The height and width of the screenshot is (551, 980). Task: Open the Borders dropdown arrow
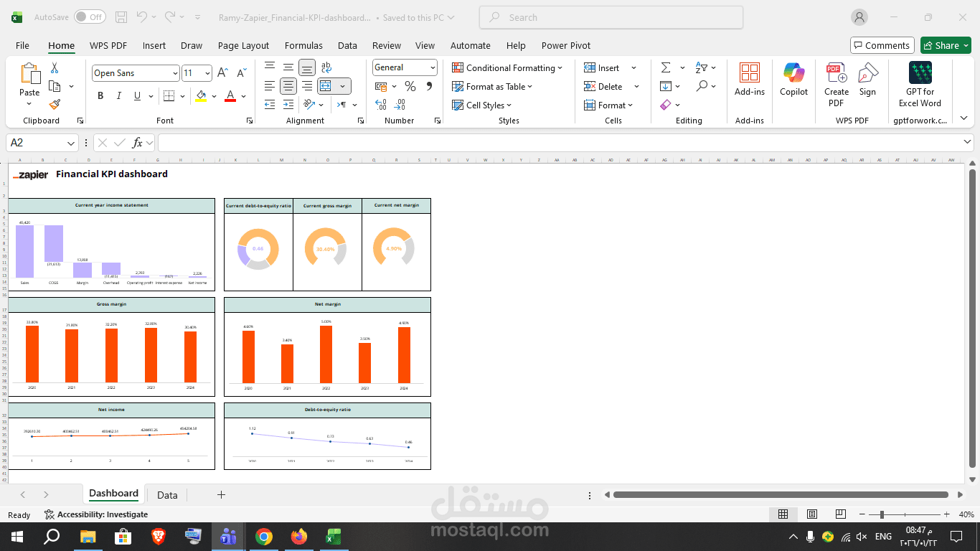point(183,96)
